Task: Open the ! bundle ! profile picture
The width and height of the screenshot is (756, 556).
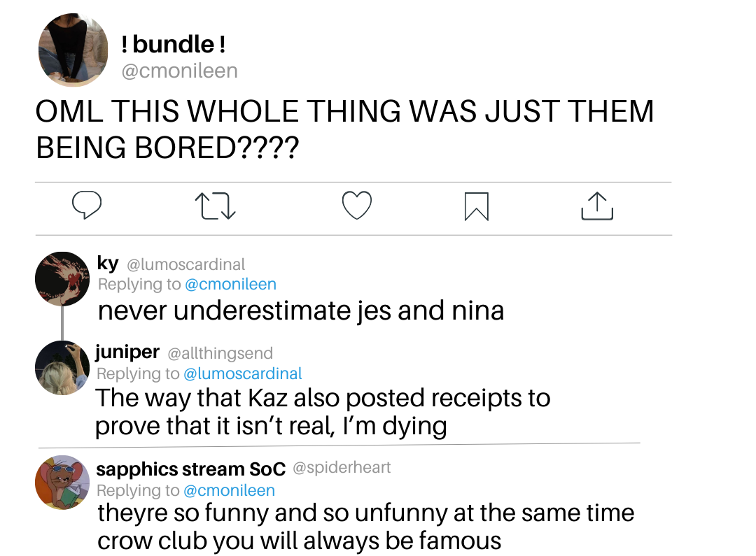Action: (x=73, y=50)
